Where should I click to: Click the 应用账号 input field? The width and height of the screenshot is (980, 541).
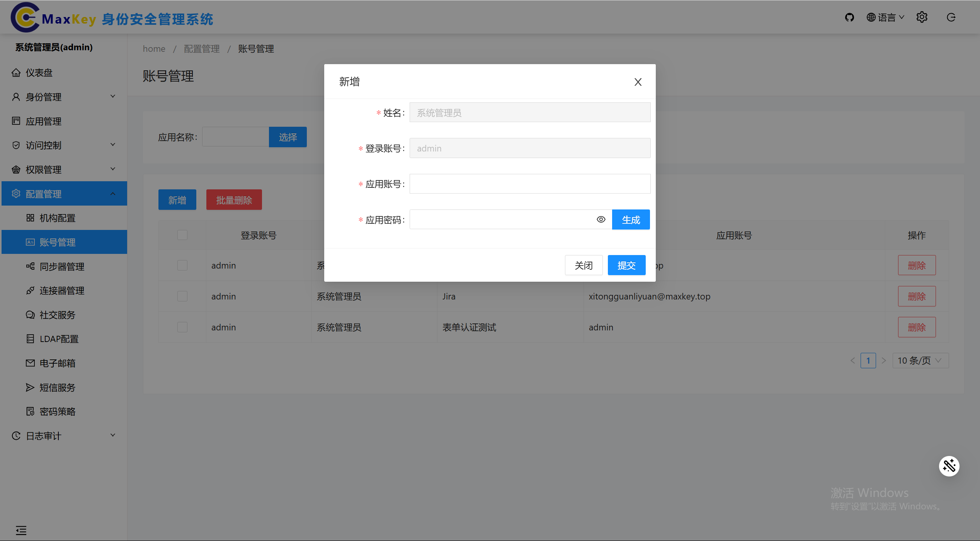[x=529, y=184]
